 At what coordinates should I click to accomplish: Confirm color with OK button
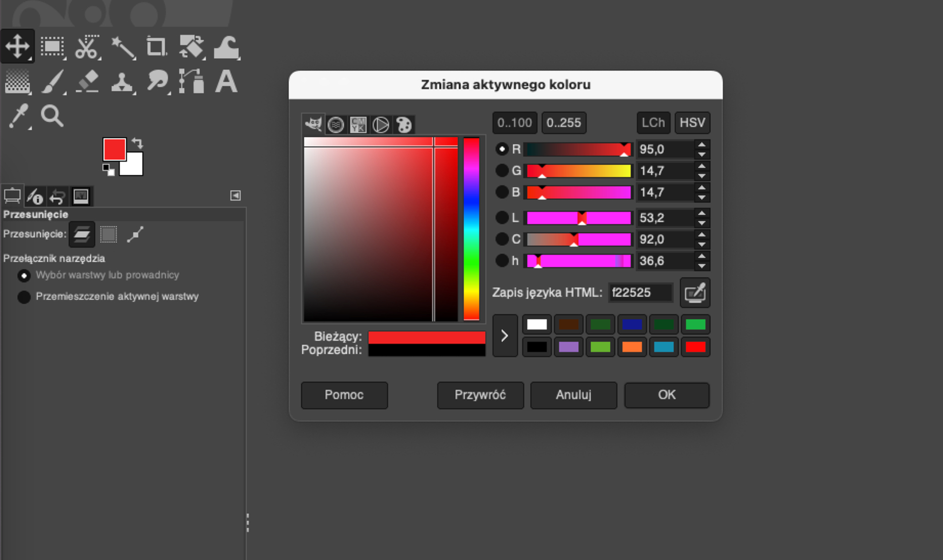pos(667,395)
